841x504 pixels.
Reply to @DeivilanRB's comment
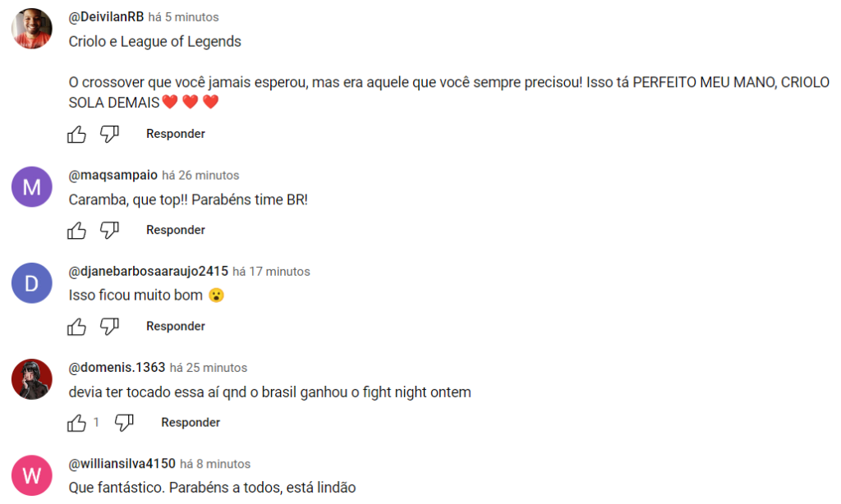click(x=176, y=134)
